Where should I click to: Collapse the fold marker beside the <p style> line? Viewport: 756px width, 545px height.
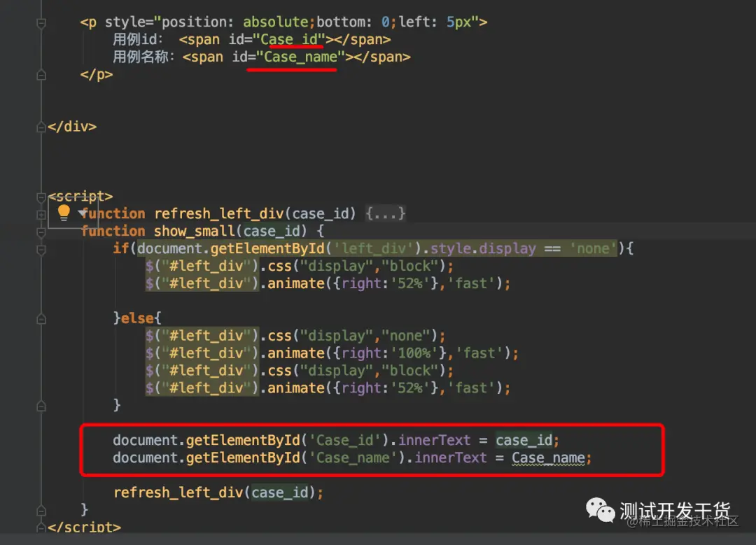(x=41, y=23)
